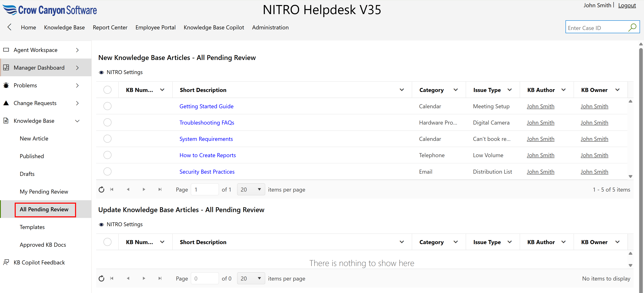Click KB Copilot Feedback icon in sidebar
The image size is (644, 293).
[x=6, y=262]
